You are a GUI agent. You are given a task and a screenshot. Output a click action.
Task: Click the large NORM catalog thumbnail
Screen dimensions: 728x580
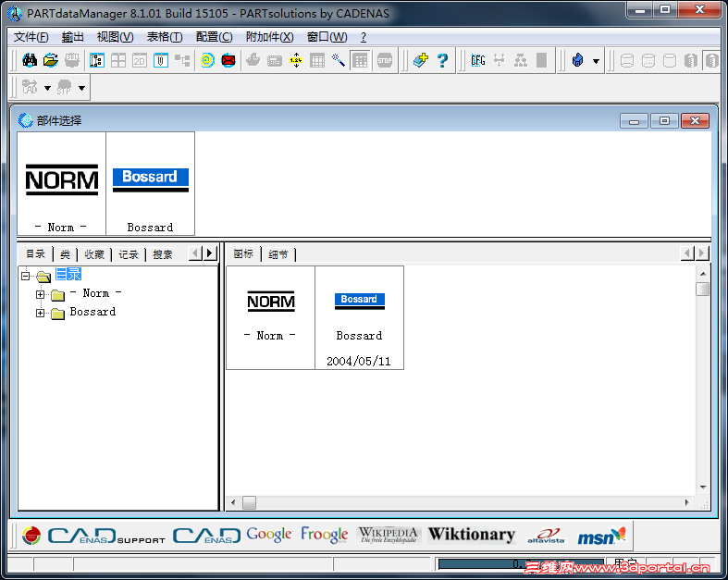coord(61,183)
